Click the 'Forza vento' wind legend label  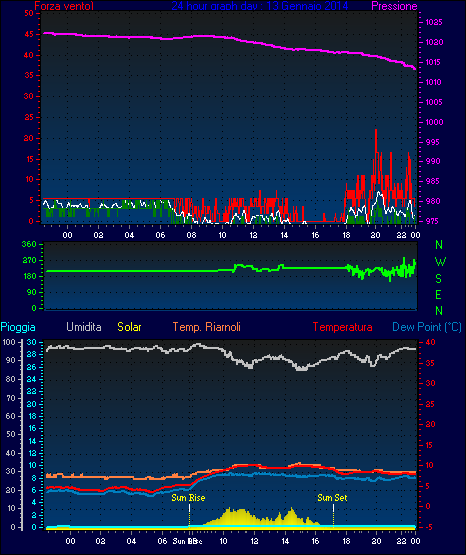(x=64, y=6)
